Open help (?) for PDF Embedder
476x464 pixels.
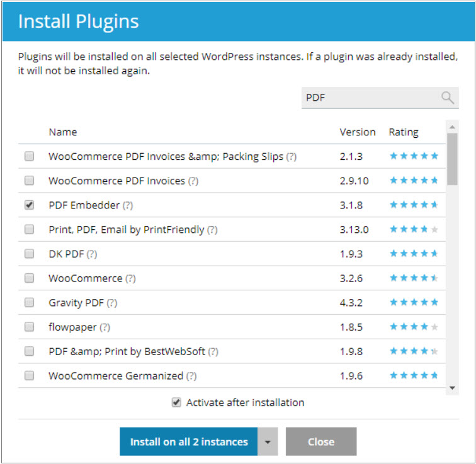click(128, 205)
